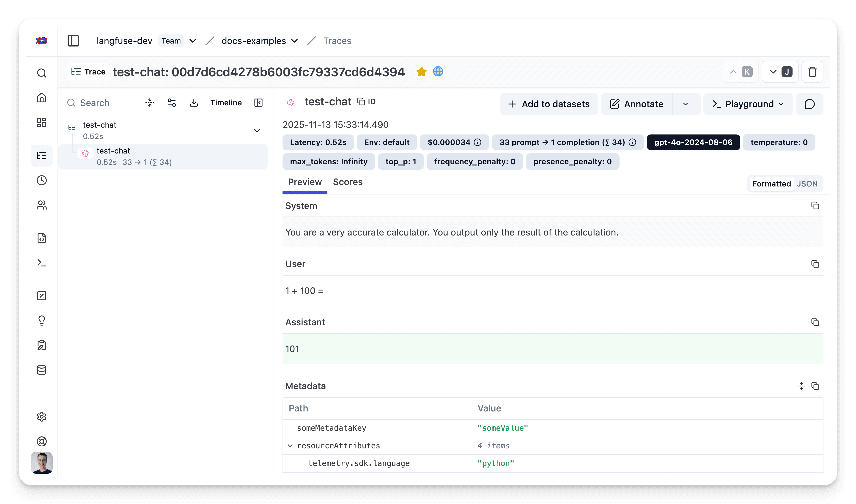Click the Add to datasets button
856x504 pixels.
coord(549,104)
